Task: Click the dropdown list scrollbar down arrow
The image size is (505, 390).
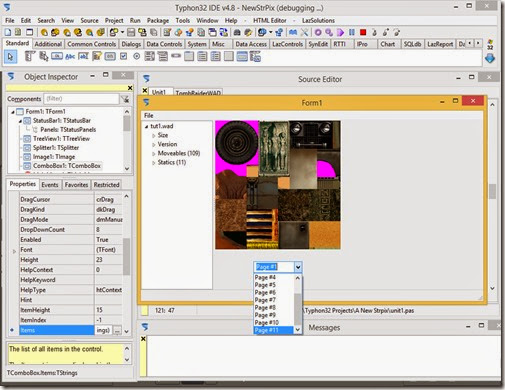Action: pyautogui.click(x=298, y=330)
